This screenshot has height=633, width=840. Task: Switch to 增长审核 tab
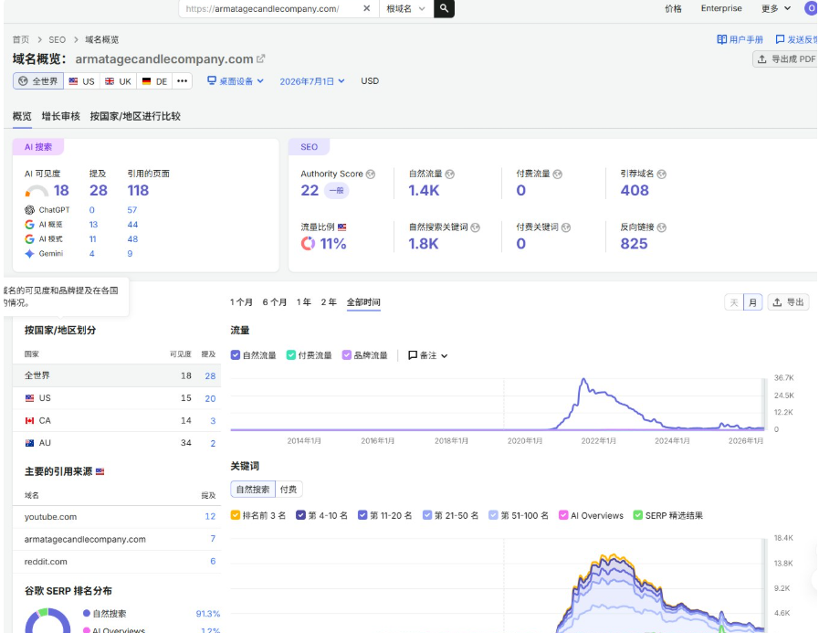tap(60, 116)
